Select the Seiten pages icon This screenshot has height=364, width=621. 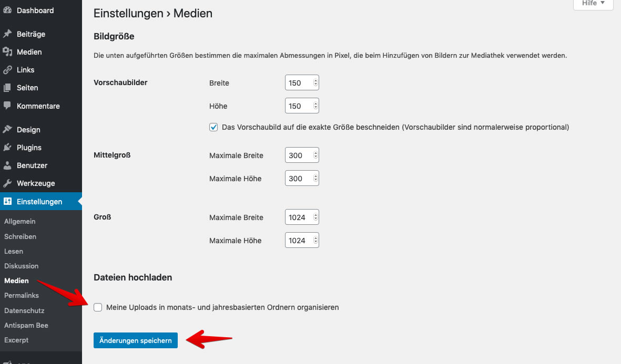pos(8,88)
